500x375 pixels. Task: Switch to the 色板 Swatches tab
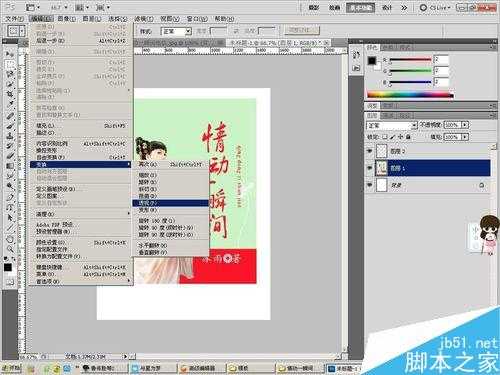[387, 48]
